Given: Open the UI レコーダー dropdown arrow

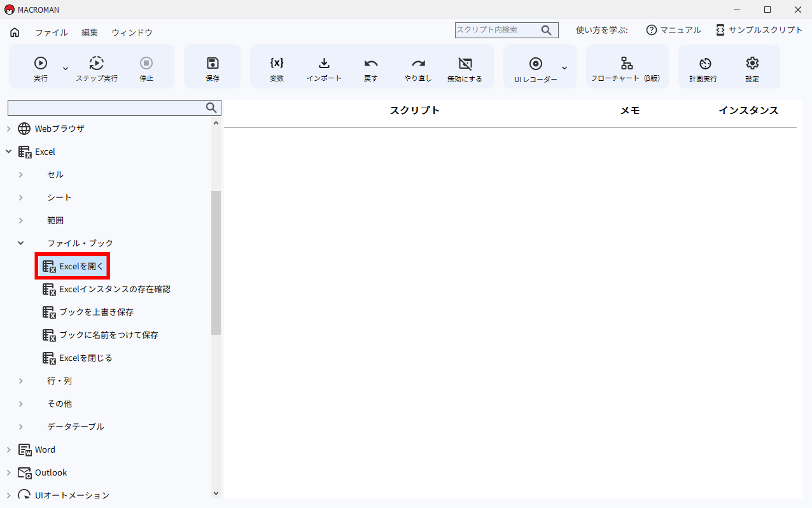Looking at the screenshot, I should [x=564, y=68].
